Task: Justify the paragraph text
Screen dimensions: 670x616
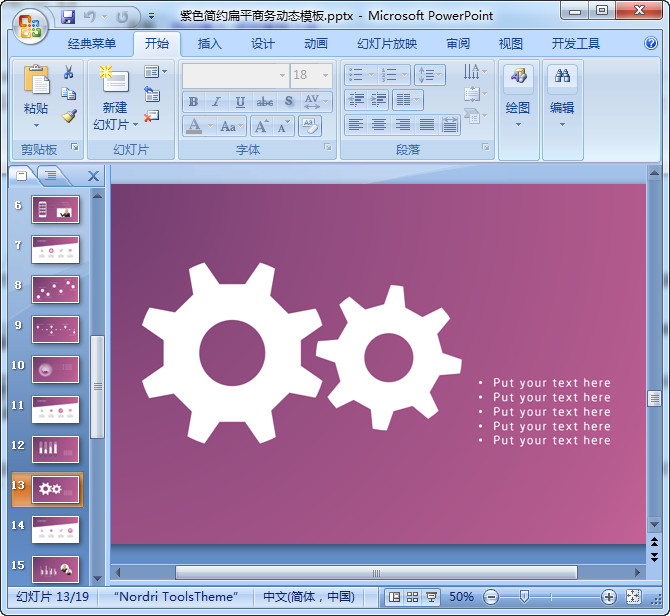Action: point(426,125)
